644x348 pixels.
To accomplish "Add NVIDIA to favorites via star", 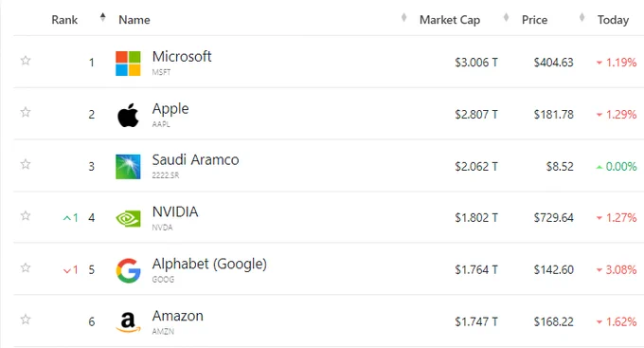I will coord(26,215).
